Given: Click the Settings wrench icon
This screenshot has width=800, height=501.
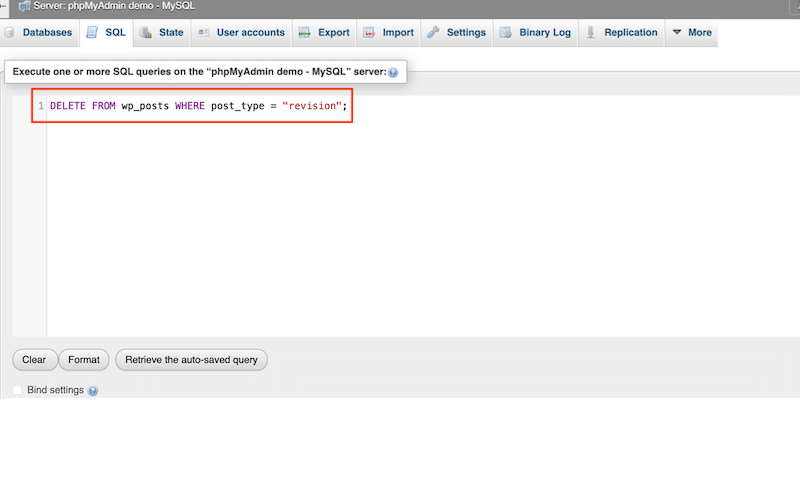Looking at the screenshot, I should click(x=433, y=33).
